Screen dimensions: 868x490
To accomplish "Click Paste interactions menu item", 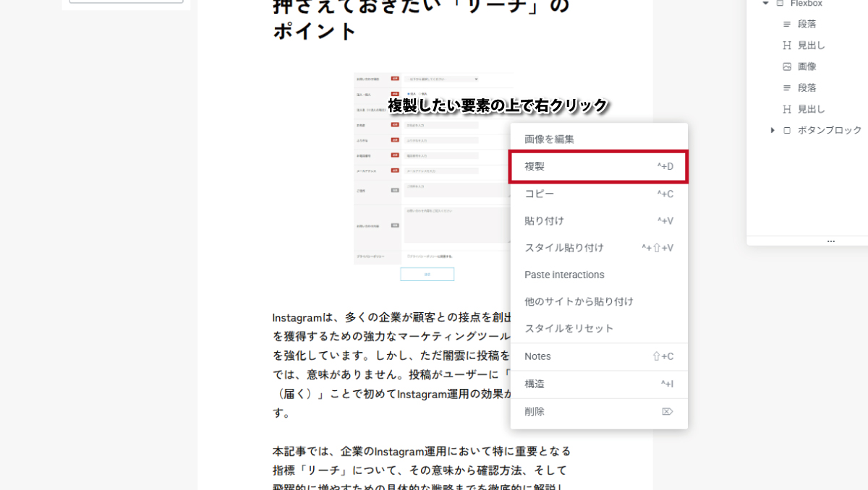I will point(564,275).
